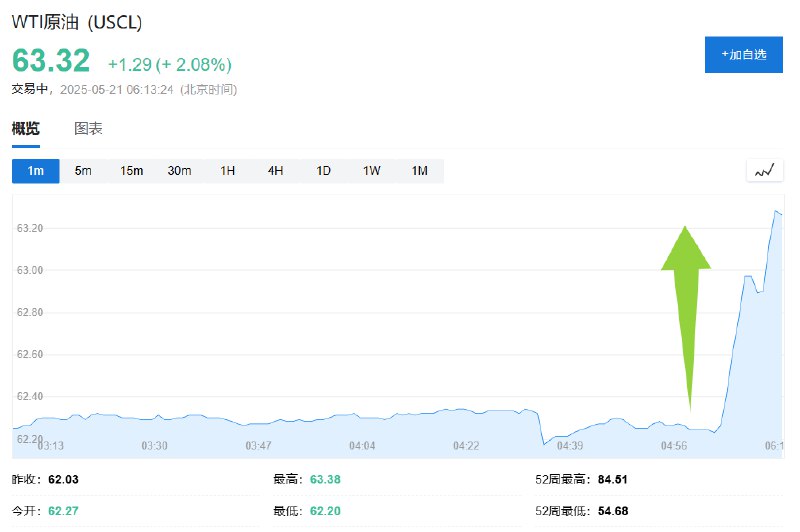This screenshot has height=532, width=800.
Task: Click the 62.60 y-axis label
Action: click(30, 354)
